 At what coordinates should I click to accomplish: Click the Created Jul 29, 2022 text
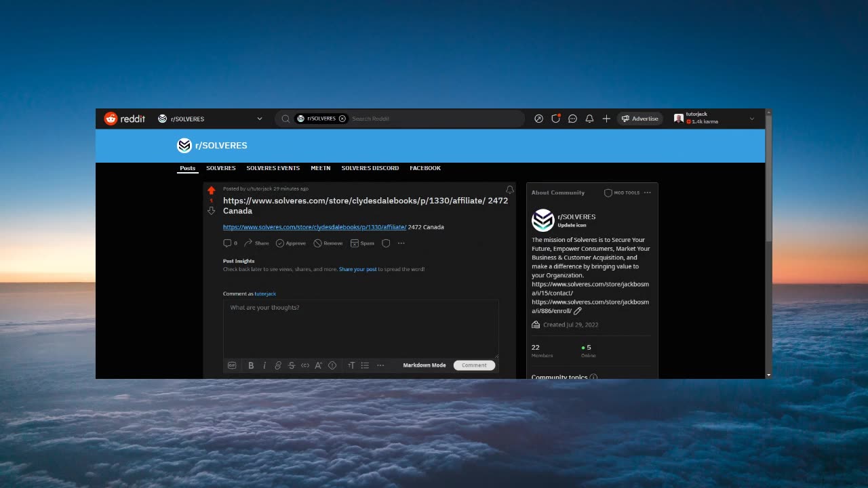point(570,325)
